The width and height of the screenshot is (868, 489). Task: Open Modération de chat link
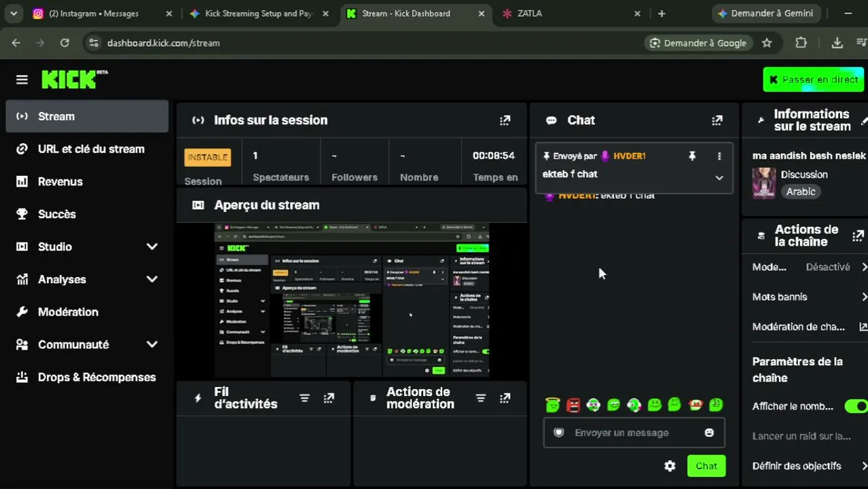tap(810, 327)
